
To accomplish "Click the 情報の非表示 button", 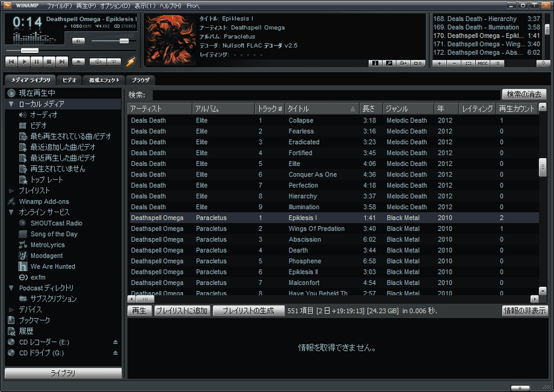I will coord(525,311).
